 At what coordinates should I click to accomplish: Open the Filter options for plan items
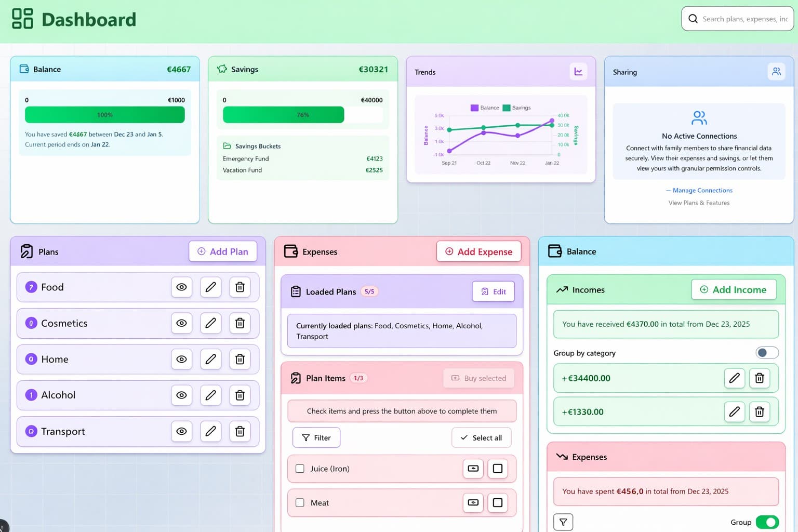pyautogui.click(x=316, y=437)
